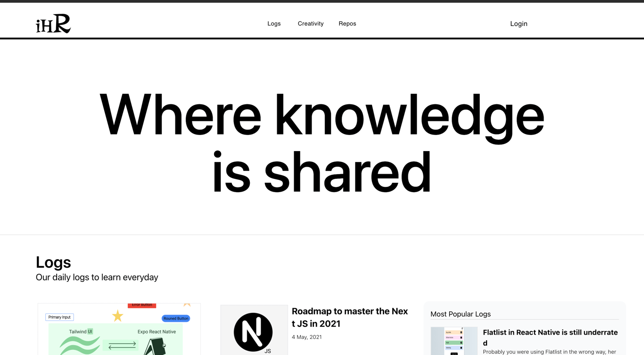Click the Login link

[519, 23]
